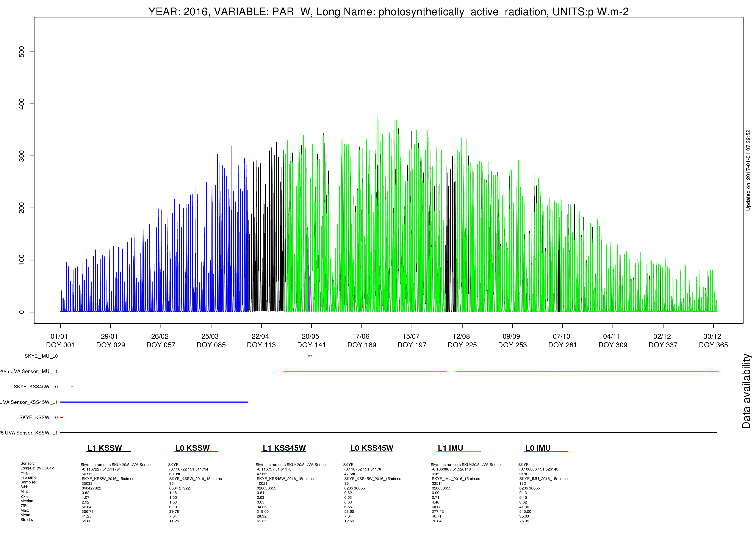The image size is (756, 535).
Task: Click sample count '22514' under L1 IMU
Action: 437,484
